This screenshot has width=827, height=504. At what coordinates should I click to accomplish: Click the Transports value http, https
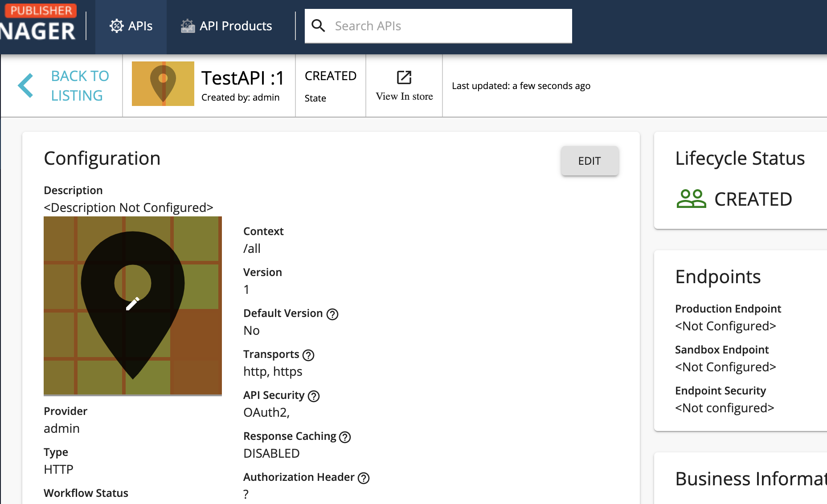pyautogui.click(x=273, y=371)
